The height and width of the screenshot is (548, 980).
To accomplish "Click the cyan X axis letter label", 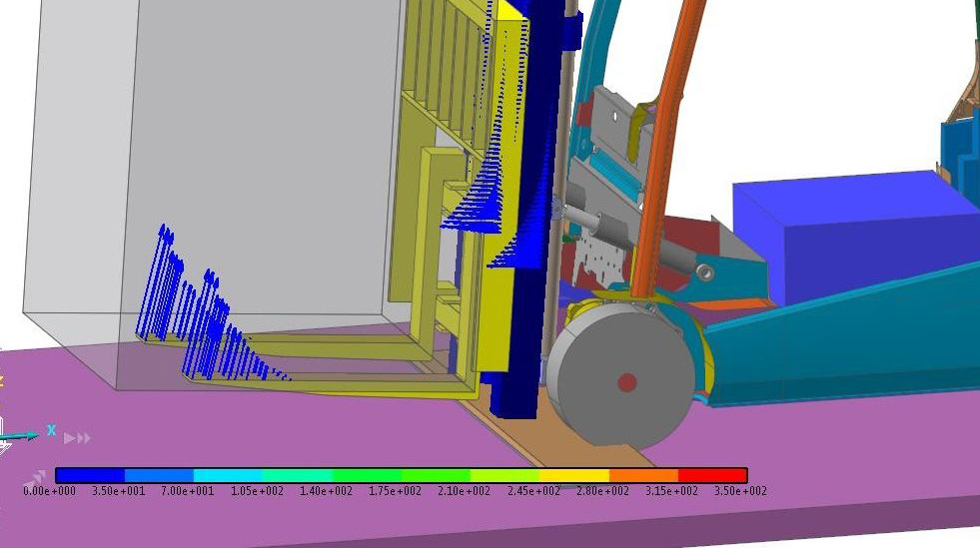I will pyautogui.click(x=51, y=430).
